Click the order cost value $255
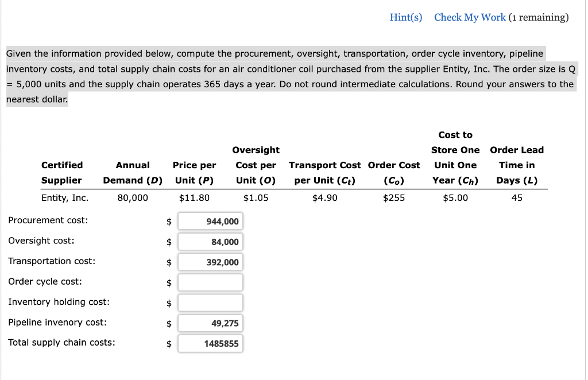Viewport: 588px width, 380px height. (x=394, y=198)
